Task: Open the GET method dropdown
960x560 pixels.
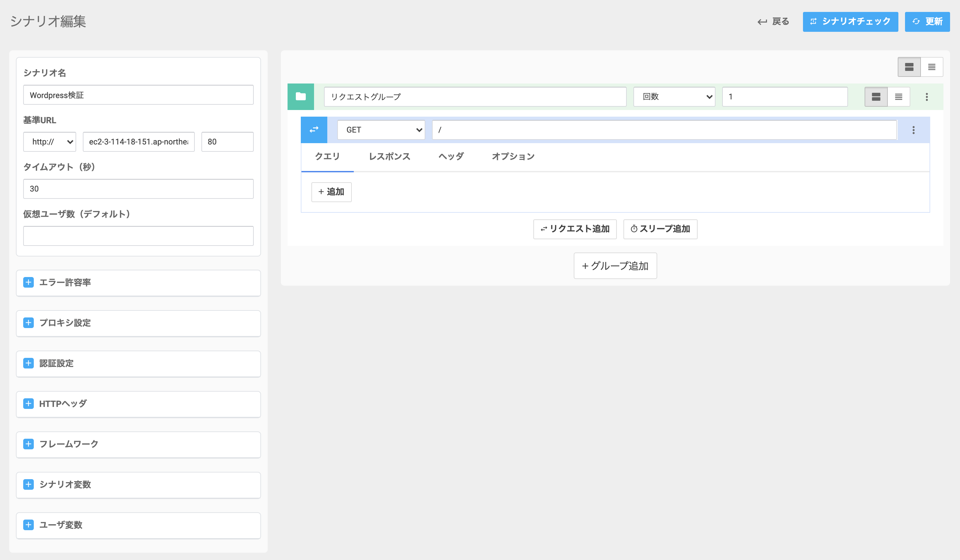Action: [x=381, y=130]
